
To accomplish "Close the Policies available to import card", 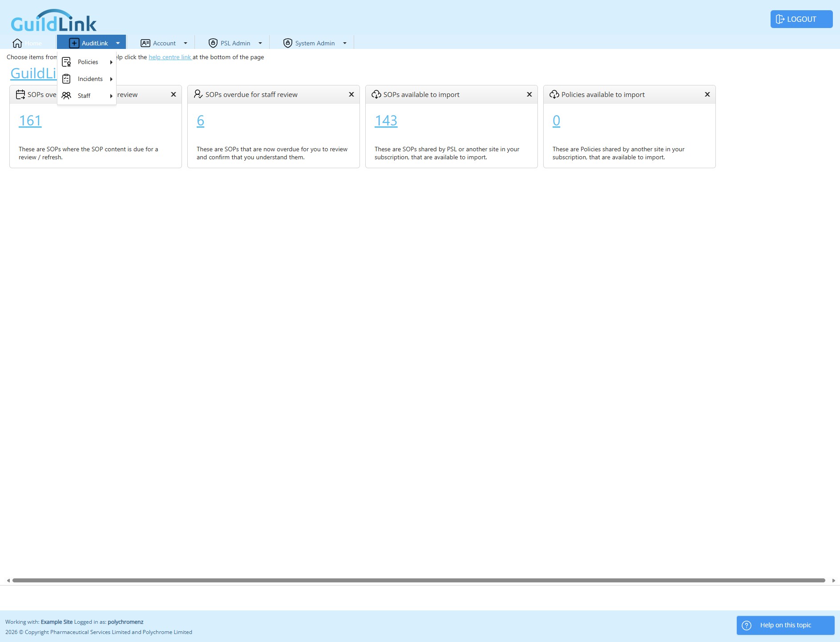I will (707, 94).
